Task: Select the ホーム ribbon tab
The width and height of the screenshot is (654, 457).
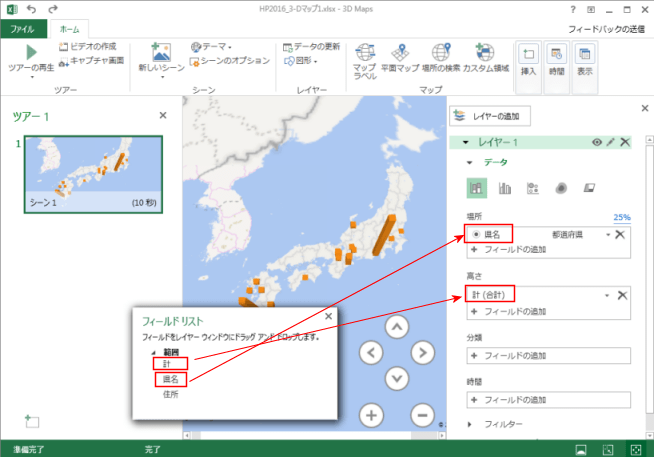Action: tap(69, 29)
